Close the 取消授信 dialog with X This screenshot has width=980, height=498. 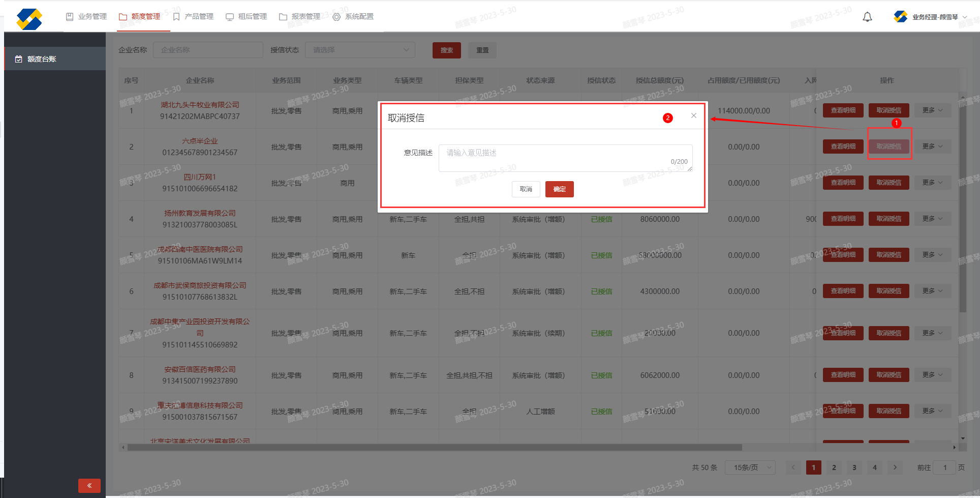pos(693,115)
